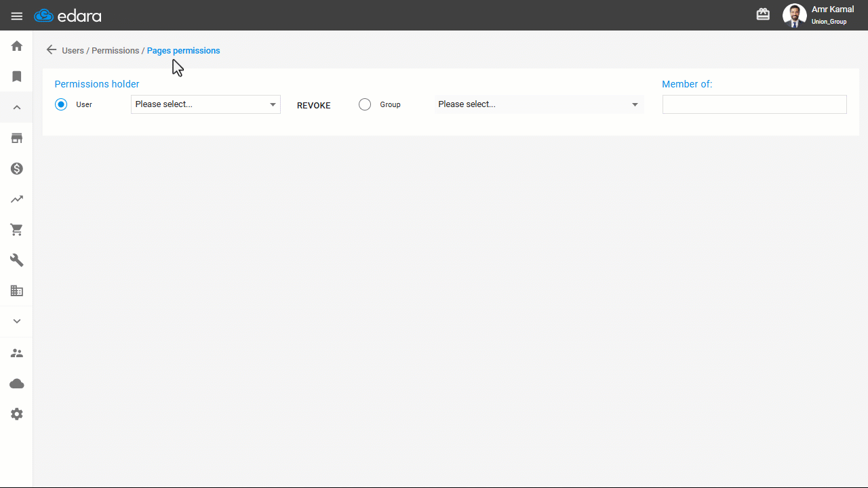Screen dimensions: 868x488
Task: Click Pages permissions breadcrumb
Action: click(x=183, y=51)
